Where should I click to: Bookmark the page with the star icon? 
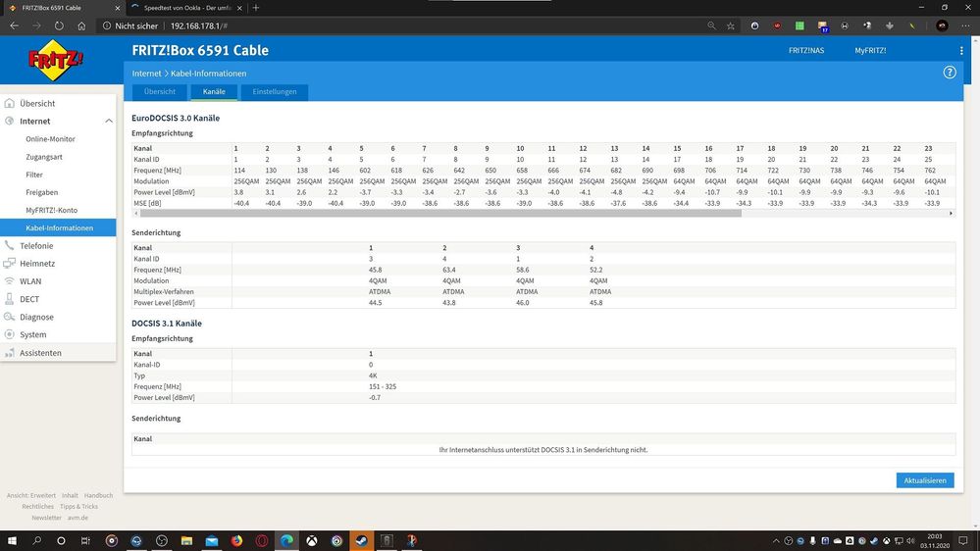[x=731, y=25]
